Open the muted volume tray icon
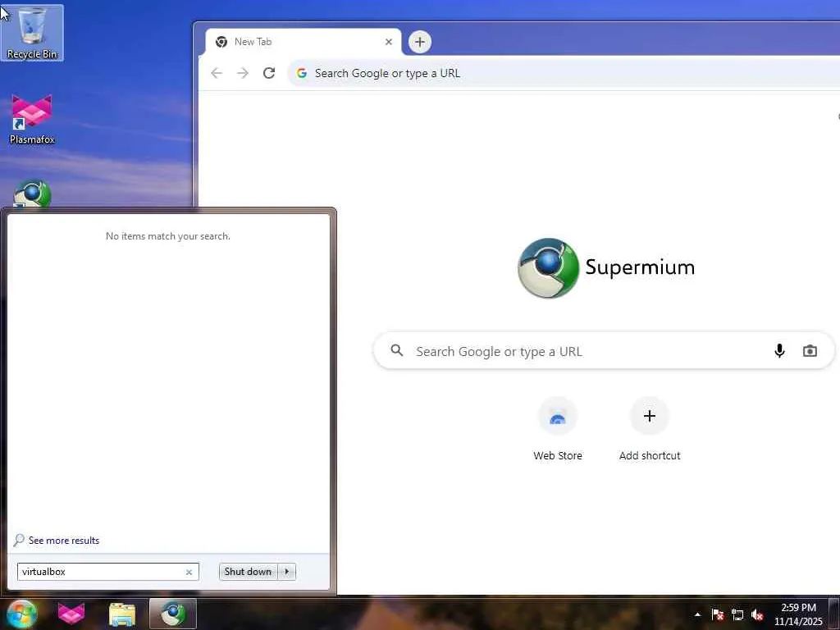The height and width of the screenshot is (630, 840). 757,614
